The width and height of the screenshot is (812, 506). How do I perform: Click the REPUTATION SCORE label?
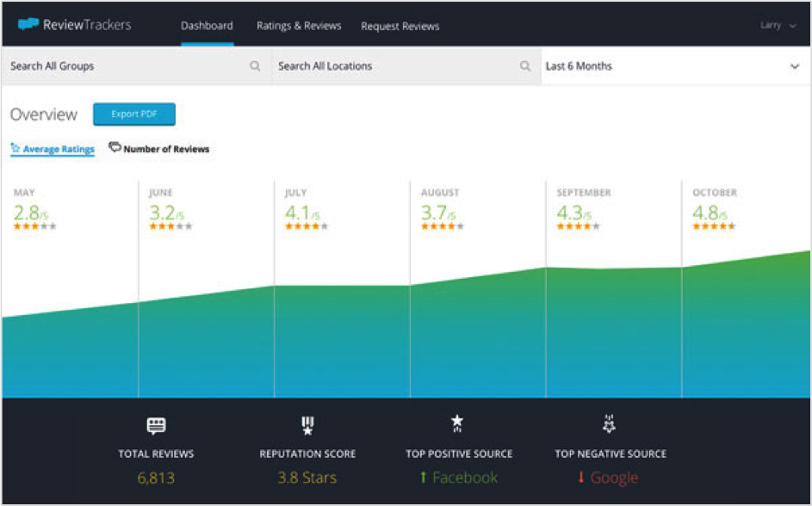coord(307,454)
